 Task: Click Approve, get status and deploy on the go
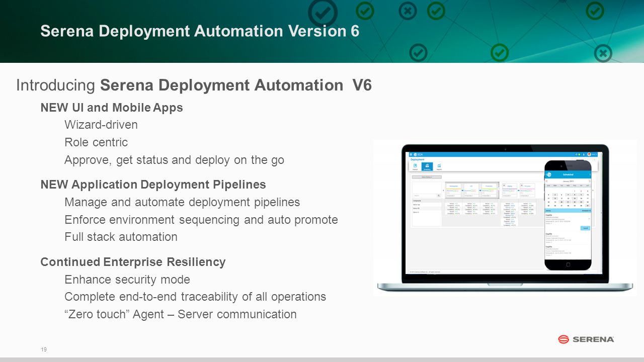point(174,160)
